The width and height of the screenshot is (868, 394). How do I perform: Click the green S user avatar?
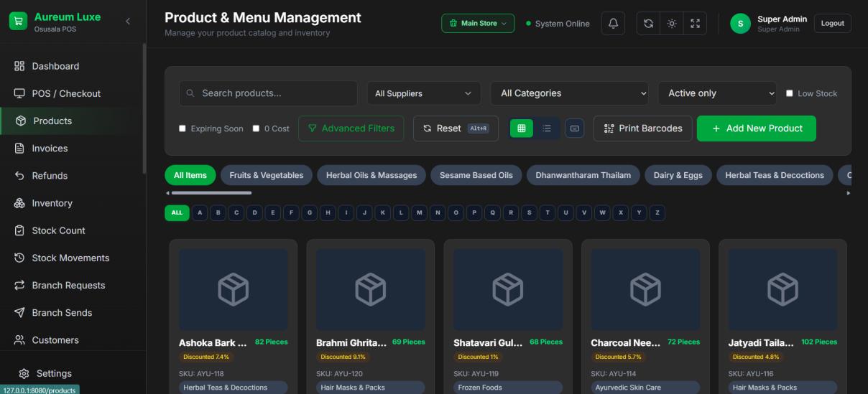pos(740,24)
